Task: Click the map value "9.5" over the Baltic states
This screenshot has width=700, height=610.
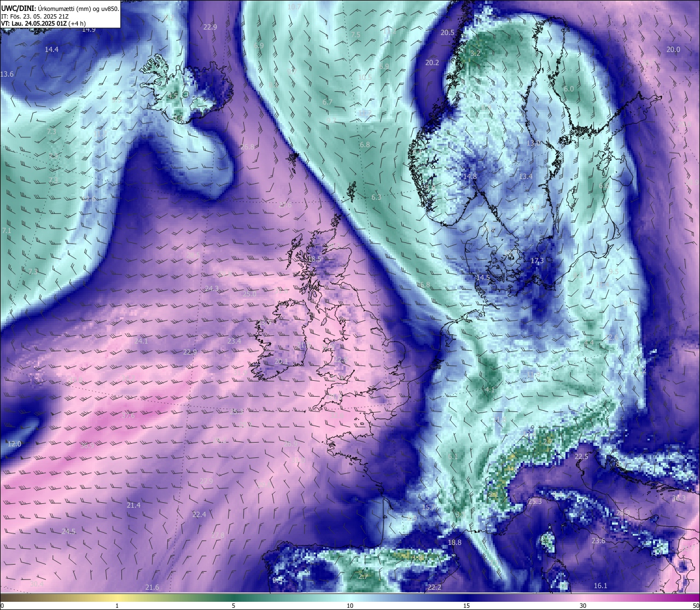Action: [x=614, y=271]
